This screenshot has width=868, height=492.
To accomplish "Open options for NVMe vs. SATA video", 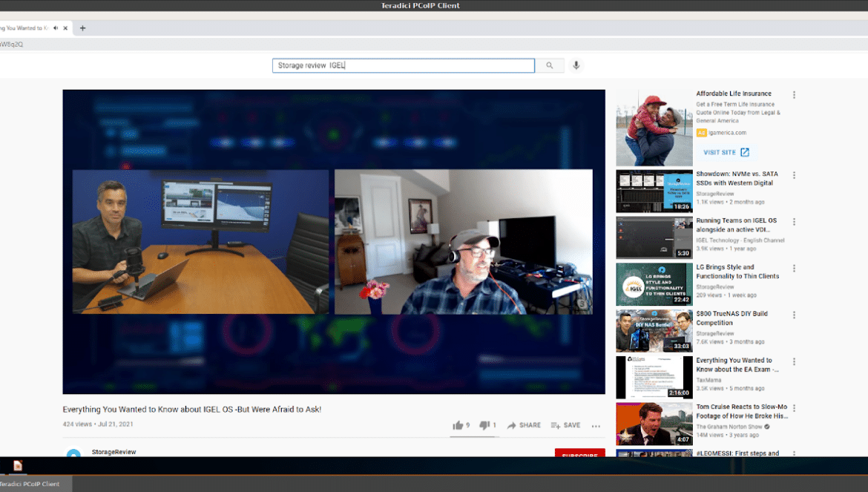I will 794,175.
